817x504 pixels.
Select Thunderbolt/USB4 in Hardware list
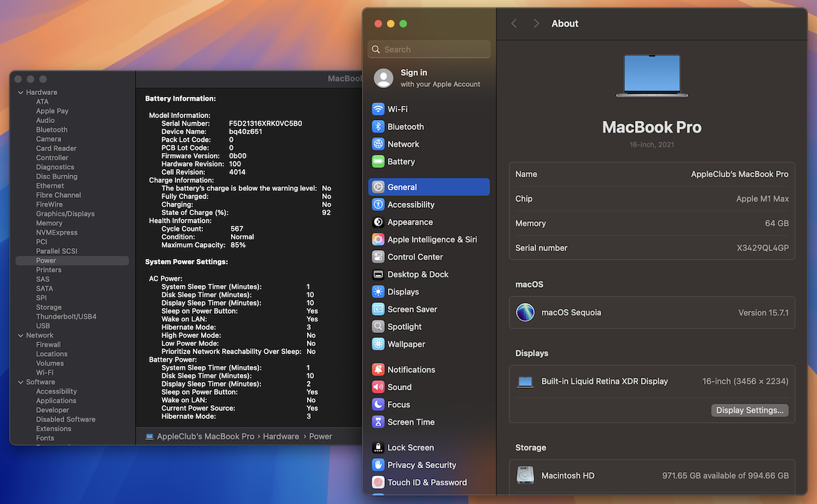tap(66, 316)
